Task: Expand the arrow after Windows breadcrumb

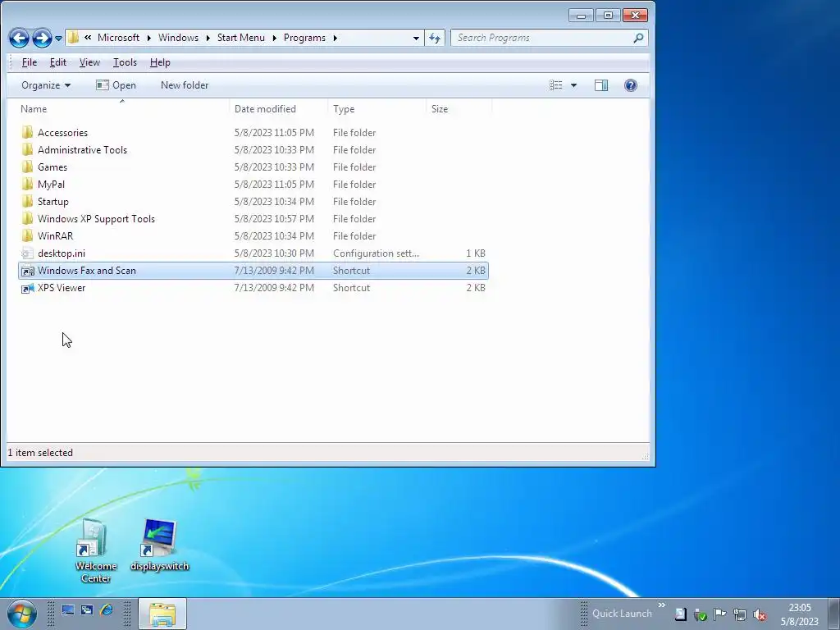Action: click(208, 38)
